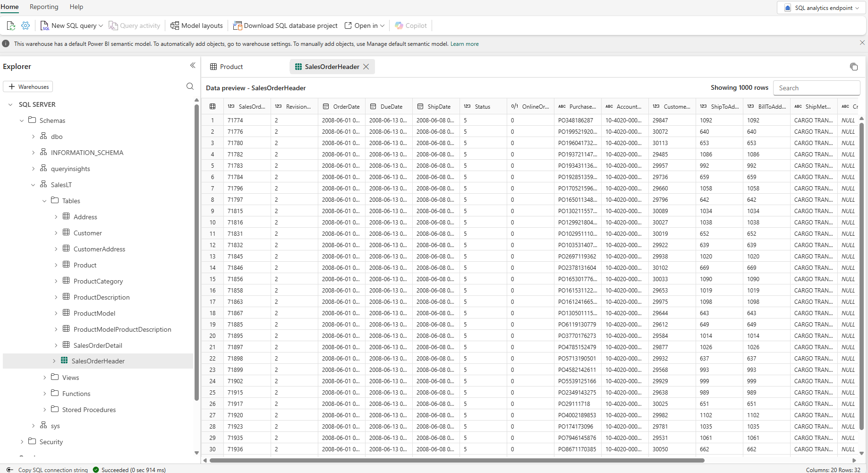Click the New SQL query icon
The image size is (868, 473).
point(44,26)
